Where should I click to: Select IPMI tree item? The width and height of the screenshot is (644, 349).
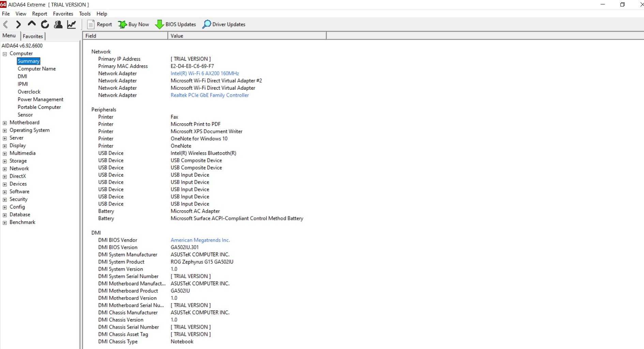click(x=23, y=84)
